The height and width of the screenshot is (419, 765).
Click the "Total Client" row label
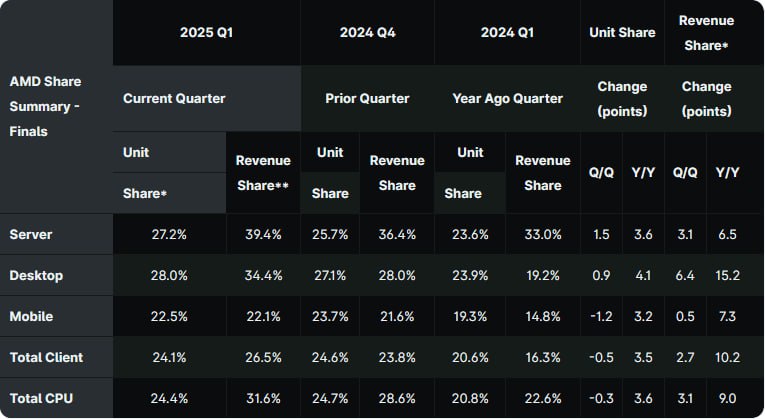(x=46, y=357)
